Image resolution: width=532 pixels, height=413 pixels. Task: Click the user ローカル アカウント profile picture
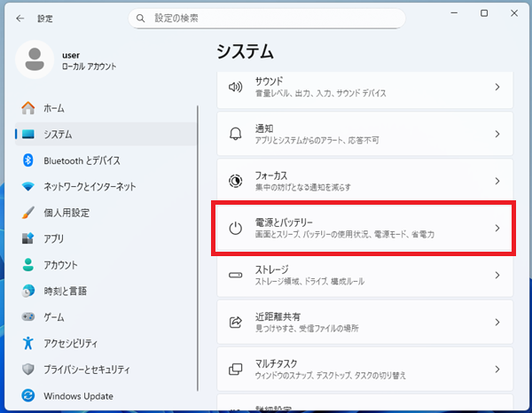(x=35, y=60)
